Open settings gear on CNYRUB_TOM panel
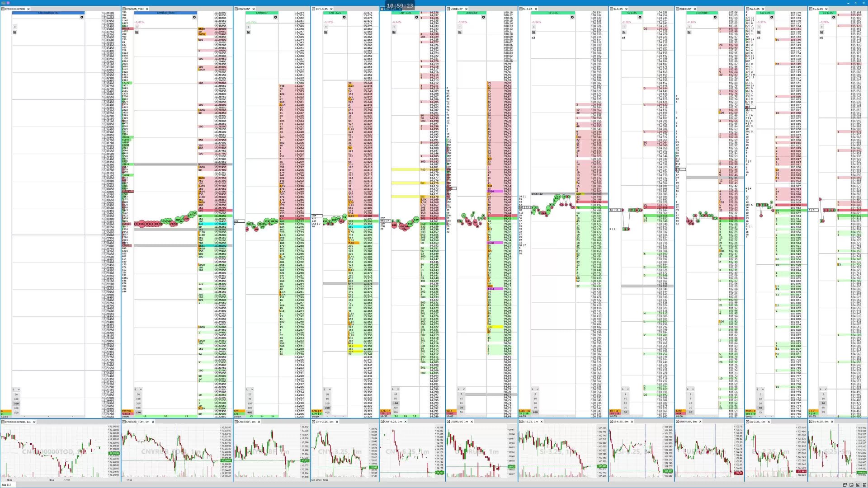The width and height of the screenshot is (868, 488). tap(194, 17)
